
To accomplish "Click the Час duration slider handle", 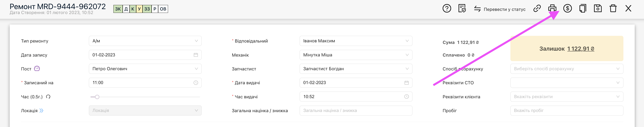I will (x=97, y=97).
